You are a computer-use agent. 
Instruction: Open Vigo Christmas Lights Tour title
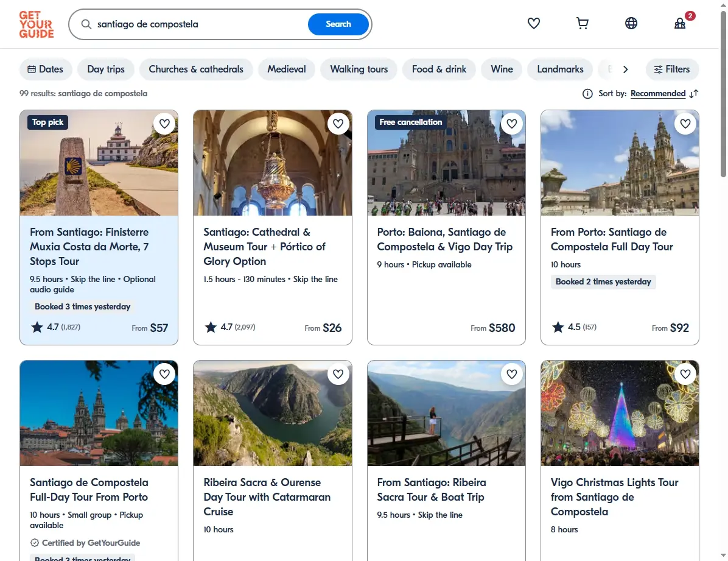(x=615, y=497)
